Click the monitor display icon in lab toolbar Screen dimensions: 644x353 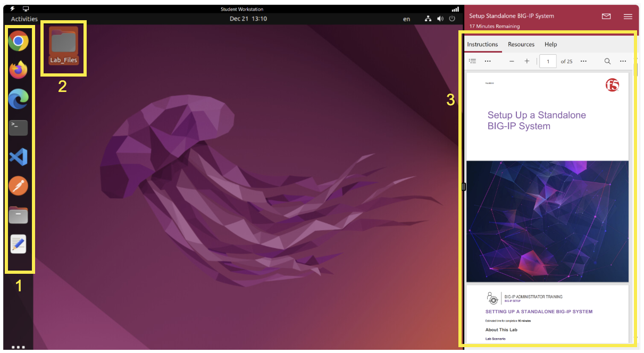pyautogui.click(x=26, y=9)
